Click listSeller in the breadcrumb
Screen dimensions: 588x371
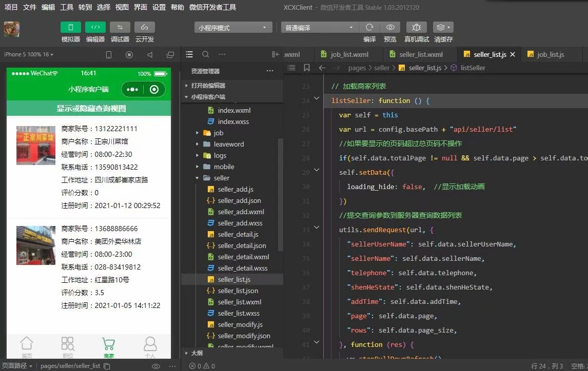tap(473, 68)
